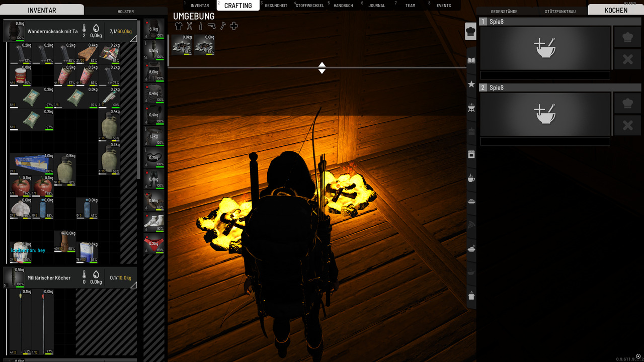The image size is (644, 362).
Task: Select the star favorites sidebar icon
Action: coord(471,84)
